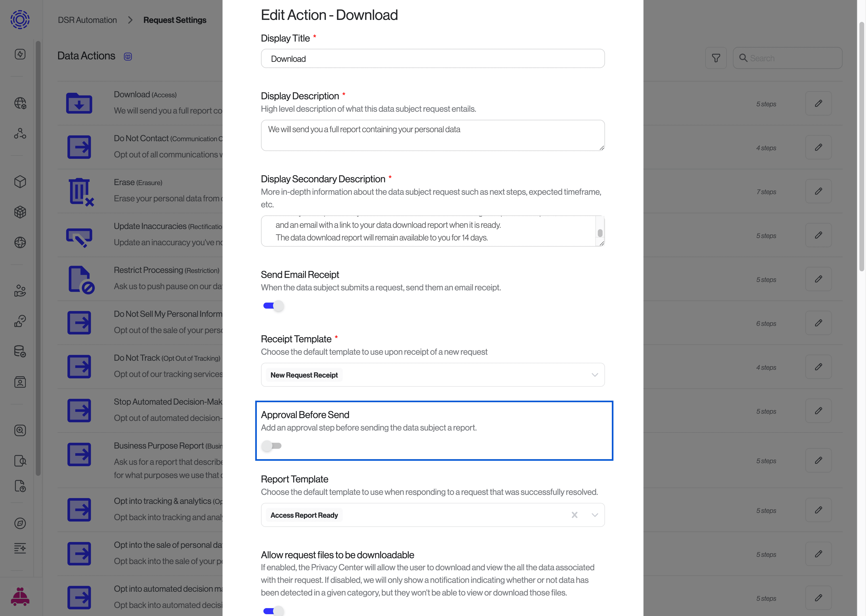Open the globe with lock sidebar icon
The width and height of the screenshot is (866, 616).
(20, 103)
